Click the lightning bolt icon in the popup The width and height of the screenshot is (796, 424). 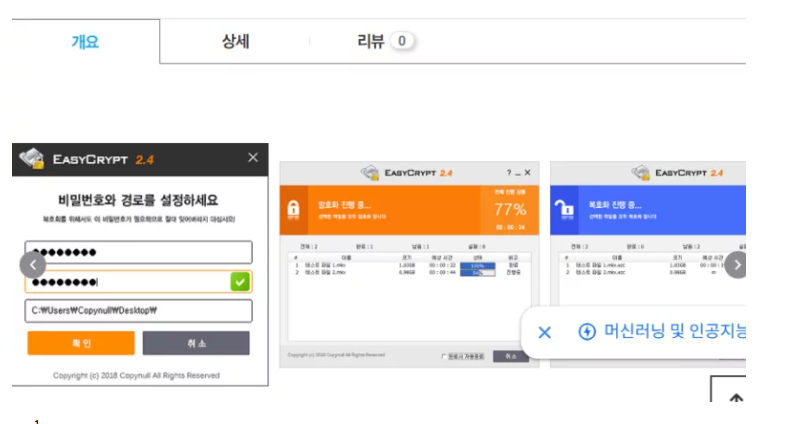pyautogui.click(x=587, y=332)
